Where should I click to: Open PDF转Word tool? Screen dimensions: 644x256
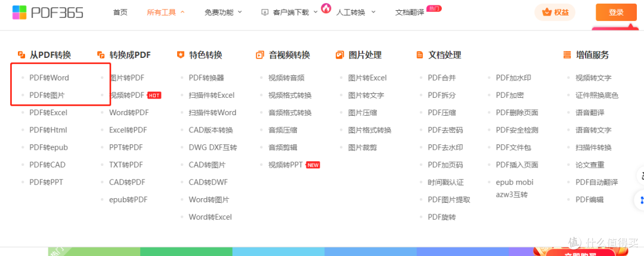[x=49, y=78]
